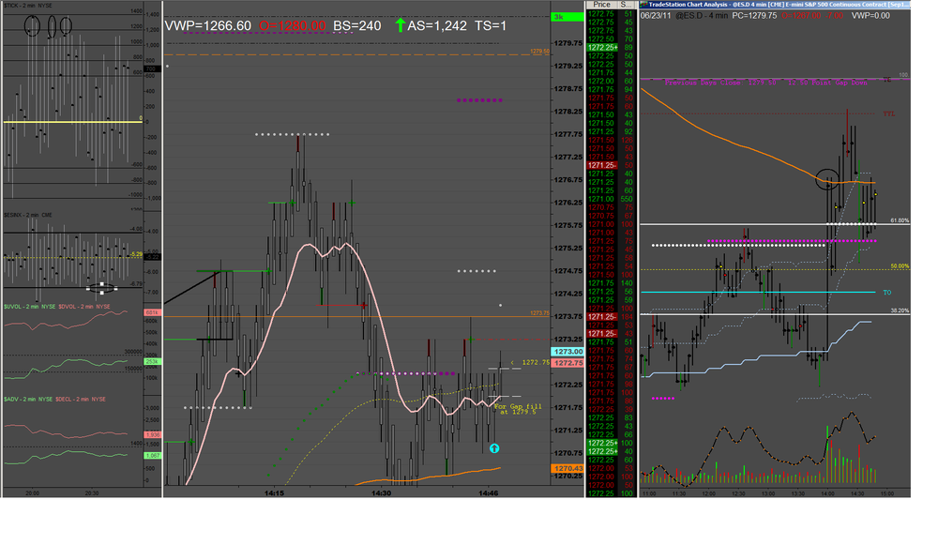This screenshot has width=938, height=560.
Task: Select the '1271.75 140' time and sales row
Action: tap(611, 283)
